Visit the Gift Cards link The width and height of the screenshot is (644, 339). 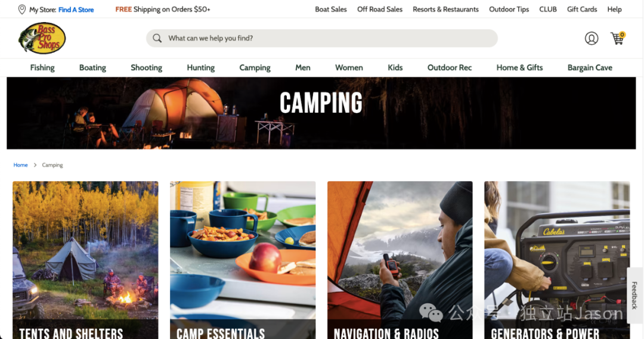(582, 9)
